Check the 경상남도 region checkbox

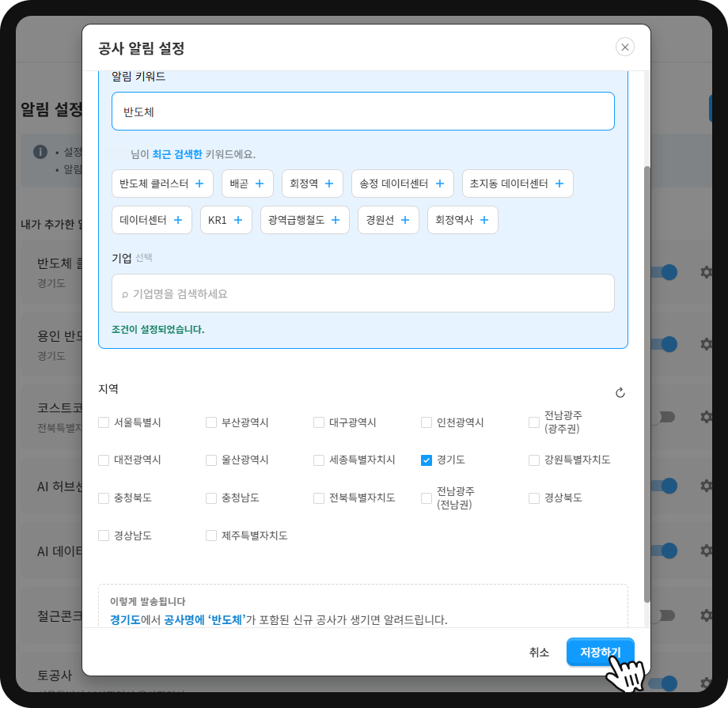click(104, 536)
